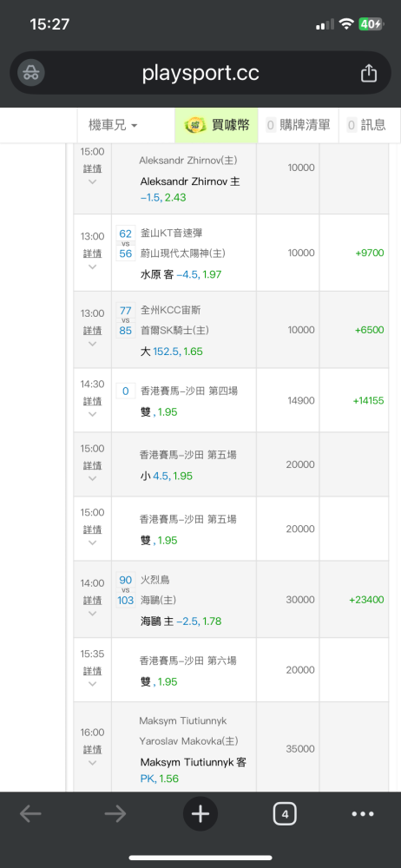Open 詳情 link for 沙田 第四場 race
The height and width of the screenshot is (868, 401).
pyautogui.click(x=93, y=401)
